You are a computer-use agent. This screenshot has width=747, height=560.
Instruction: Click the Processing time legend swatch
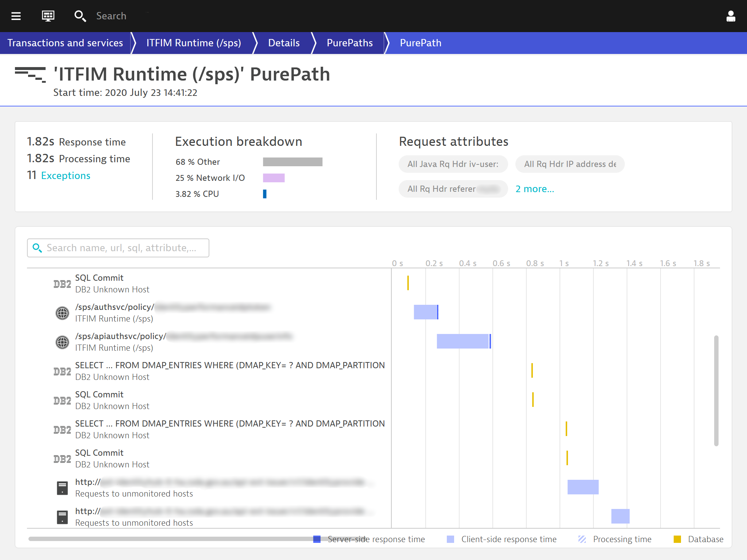click(x=582, y=539)
